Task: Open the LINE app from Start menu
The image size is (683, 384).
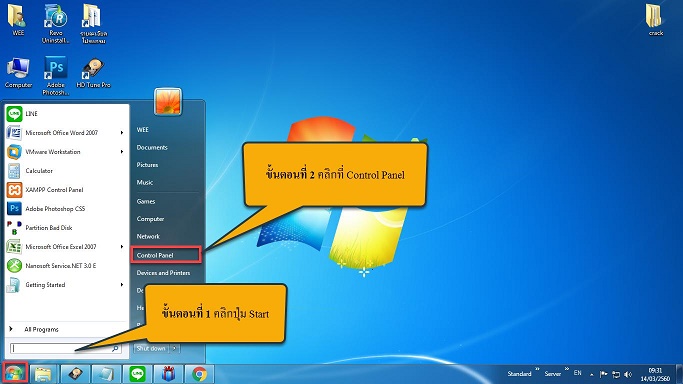Action: pyautogui.click(x=65, y=114)
